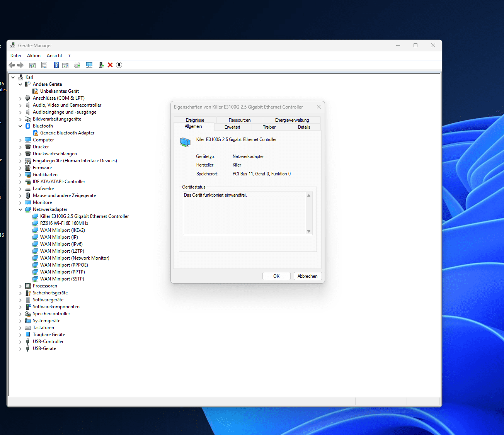Select the Softwarekomponenten entry

pyautogui.click(x=56, y=307)
